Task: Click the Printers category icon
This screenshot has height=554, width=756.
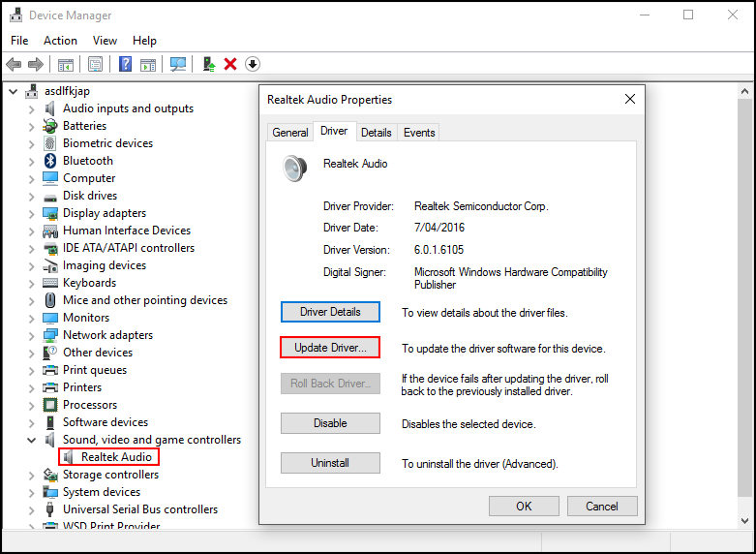Action: (x=50, y=387)
